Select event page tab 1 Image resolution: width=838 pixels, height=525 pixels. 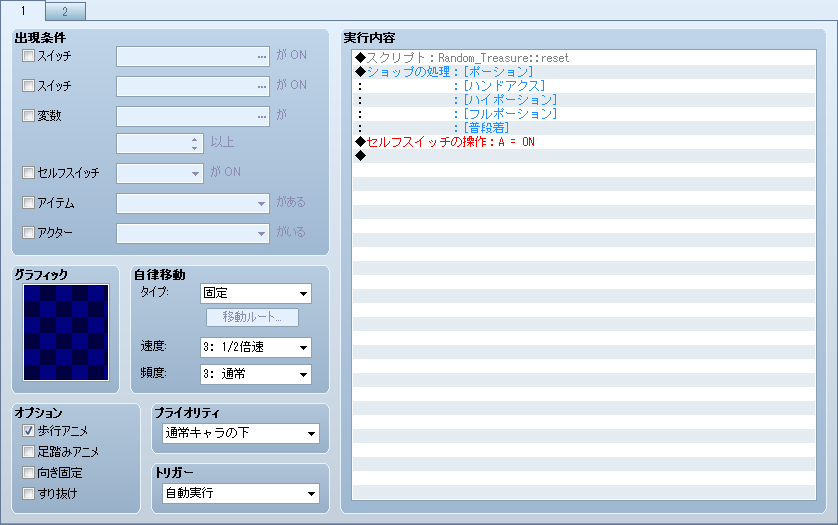pos(23,11)
